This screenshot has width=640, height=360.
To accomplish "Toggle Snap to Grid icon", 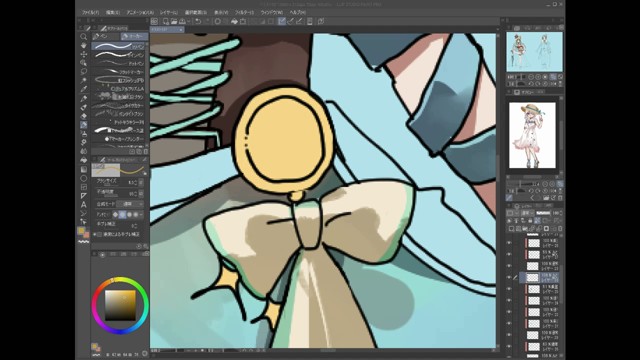I will [300, 21].
